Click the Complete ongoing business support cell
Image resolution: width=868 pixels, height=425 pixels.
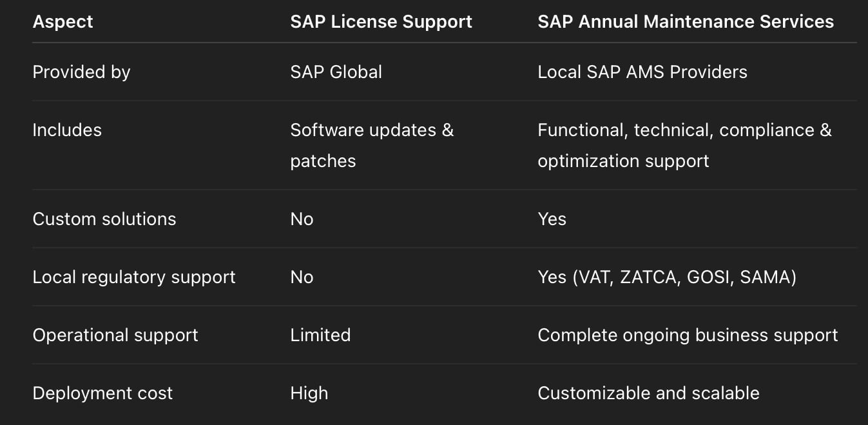click(x=688, y=335)
